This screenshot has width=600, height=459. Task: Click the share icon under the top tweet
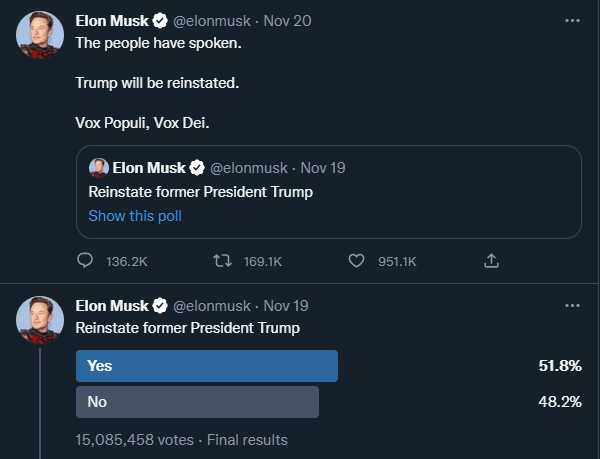(491, 261)
